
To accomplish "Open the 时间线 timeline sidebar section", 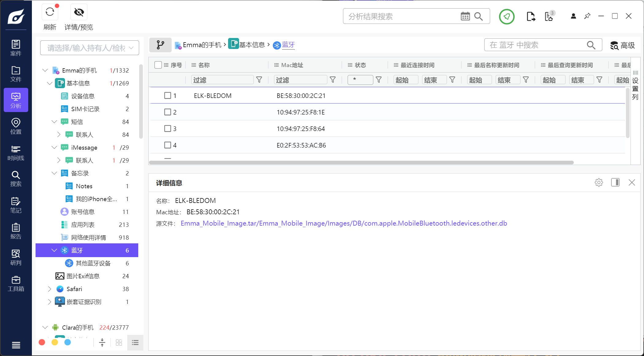I will (16, 153).
